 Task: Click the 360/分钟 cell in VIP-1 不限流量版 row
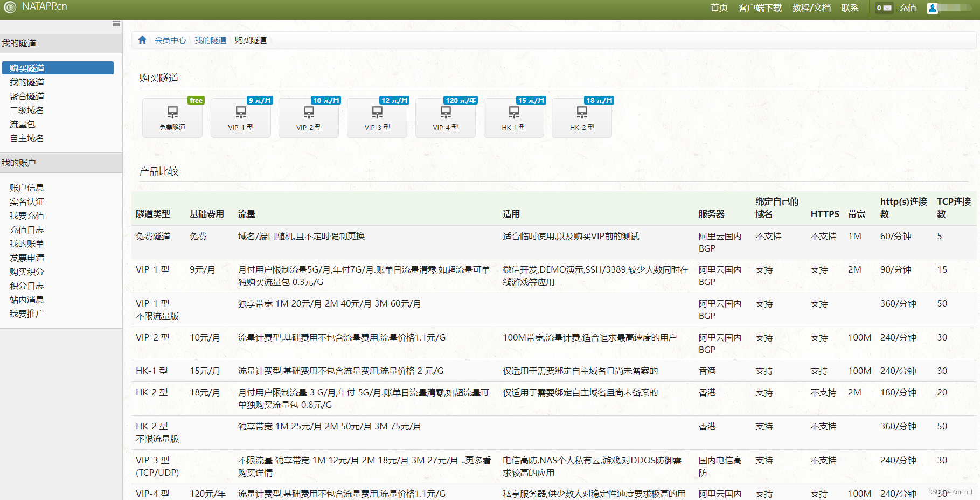[898, 303]
